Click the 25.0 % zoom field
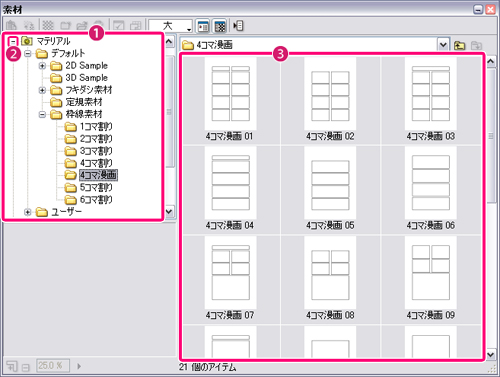Viewport: 500px width, 377px height. pos(53,366)
